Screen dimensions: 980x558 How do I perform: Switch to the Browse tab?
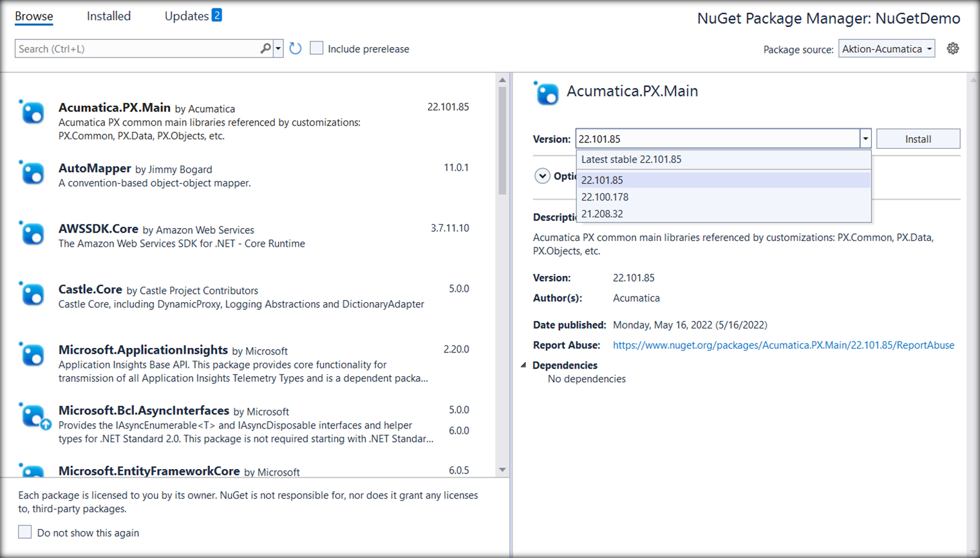click(34, 16)
